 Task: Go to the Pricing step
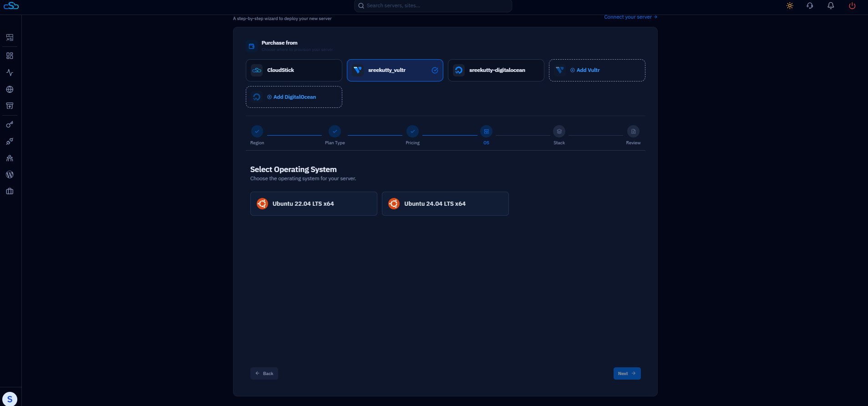[413, 135]
